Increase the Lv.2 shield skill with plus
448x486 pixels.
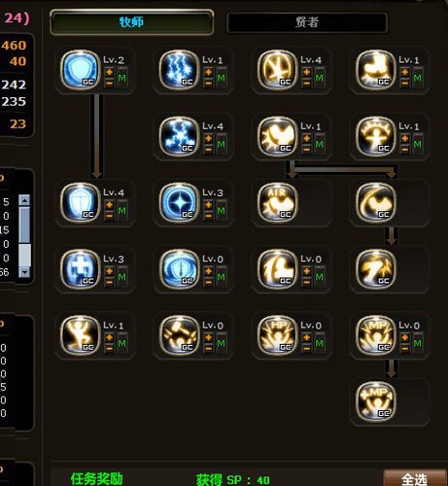click(x=110, y=72)
